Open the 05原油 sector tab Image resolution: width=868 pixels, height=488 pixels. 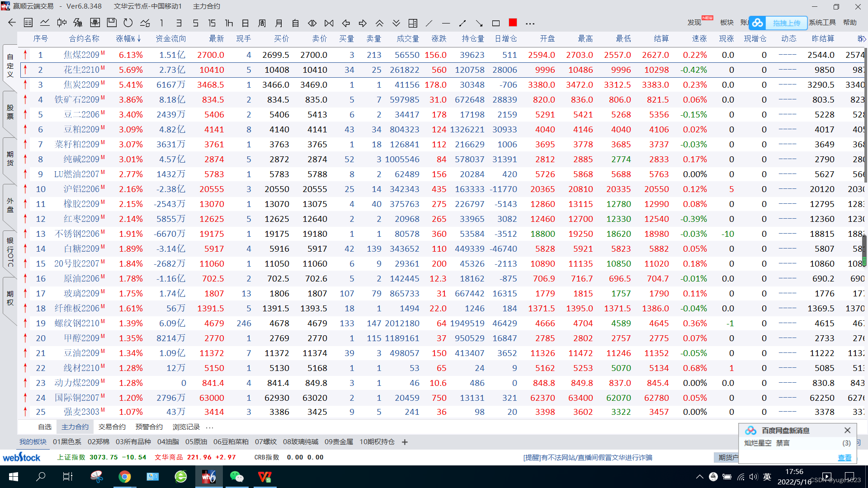coord(196,442)
